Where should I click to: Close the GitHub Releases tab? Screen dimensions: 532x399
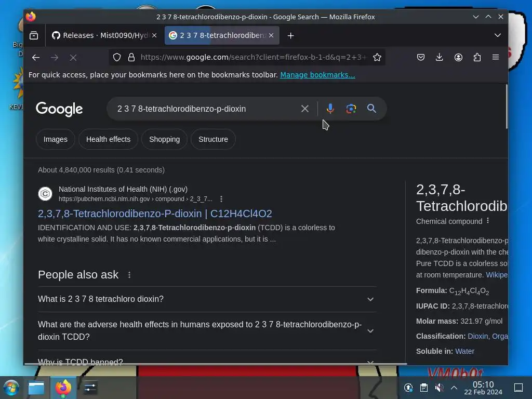point(154,35)
